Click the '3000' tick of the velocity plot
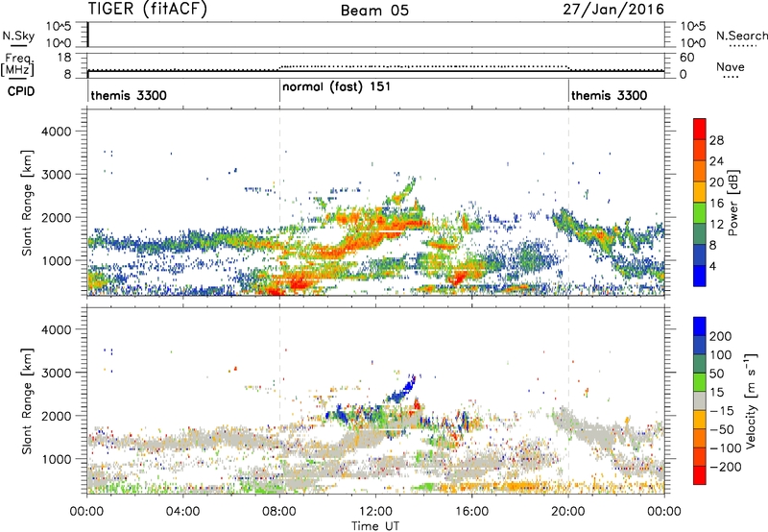This screenshot has width=768, height=532. pos(56,373)
